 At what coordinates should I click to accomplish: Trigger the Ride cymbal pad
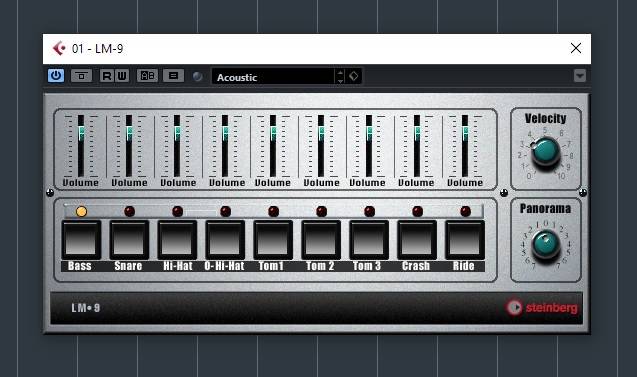pos(465,240)
